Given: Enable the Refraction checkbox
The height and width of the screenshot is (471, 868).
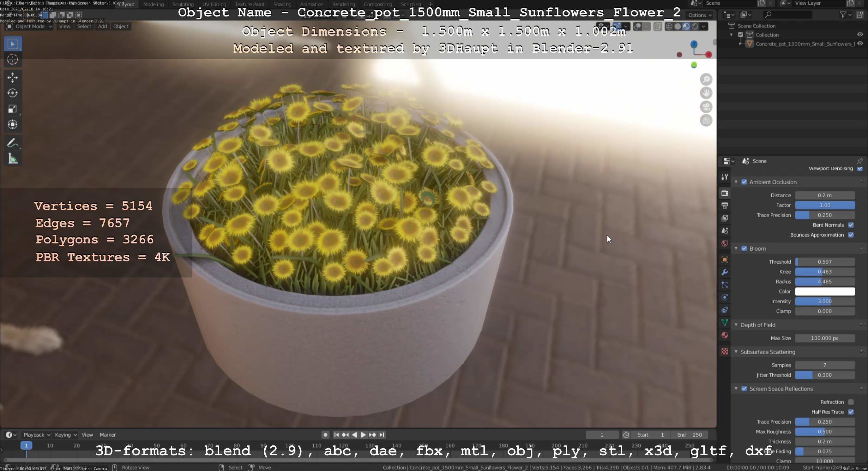Looking at the screenshot, I should 851,402.
